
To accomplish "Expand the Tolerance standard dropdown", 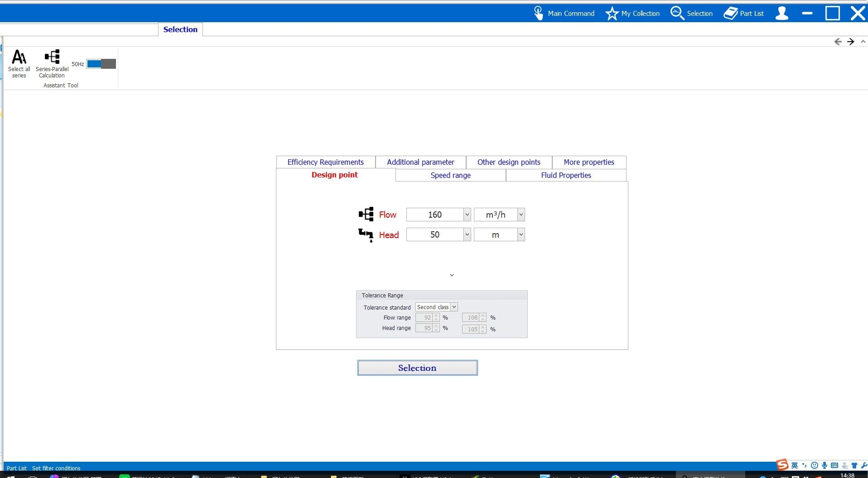I will tap(454, 307).
